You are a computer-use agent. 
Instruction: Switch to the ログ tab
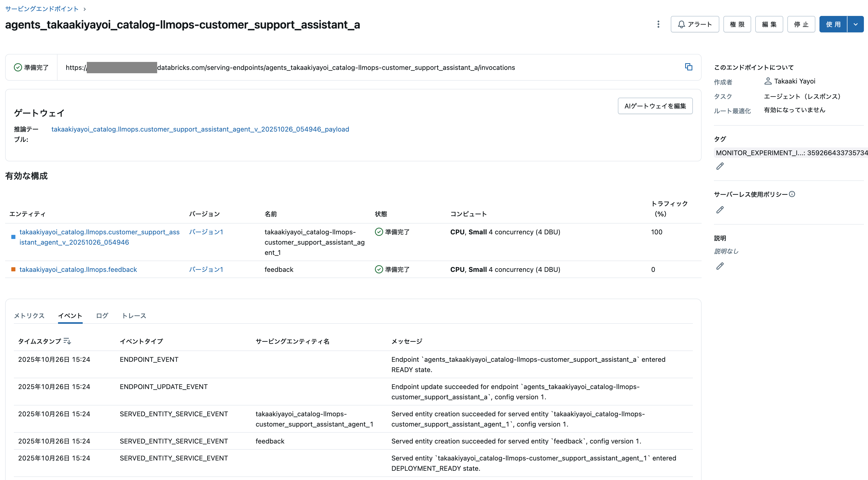pos(102,316)
